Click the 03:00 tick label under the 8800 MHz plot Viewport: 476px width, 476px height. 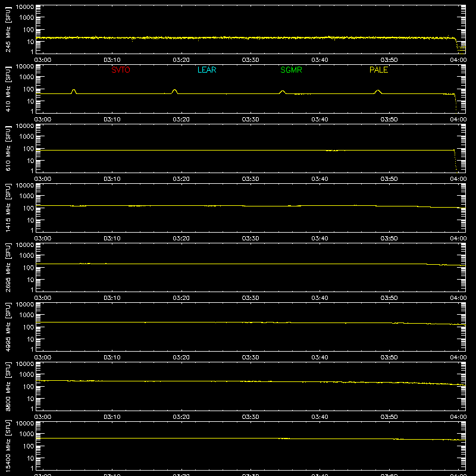[43, 417]
